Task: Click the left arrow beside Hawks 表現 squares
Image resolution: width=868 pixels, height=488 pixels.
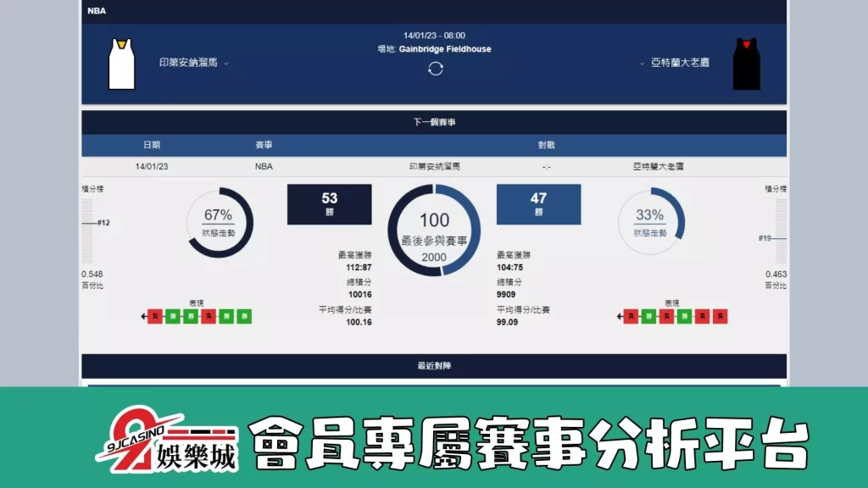Action: 618,318
